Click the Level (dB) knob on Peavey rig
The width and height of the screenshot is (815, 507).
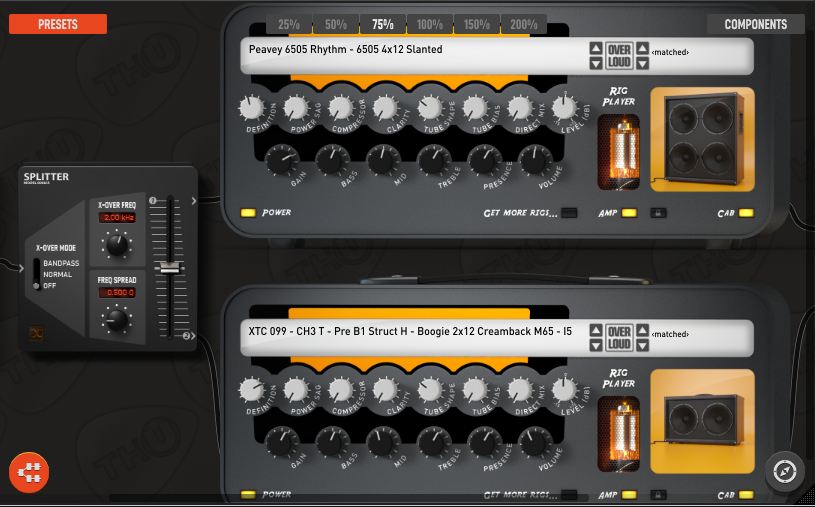pyautogui.click(x=564, y=108)
